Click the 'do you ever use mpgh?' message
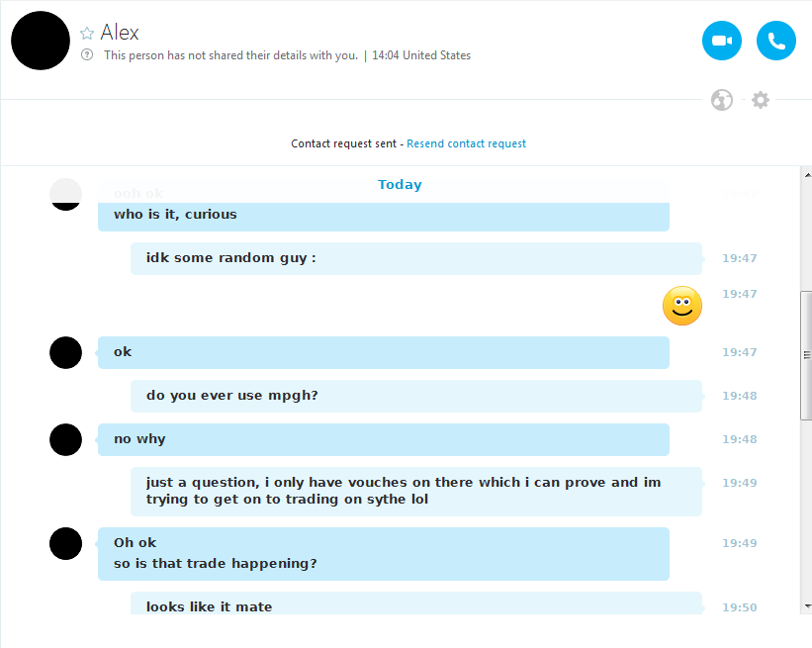The height and width of the screenshot is (648, 812). pyautogui.click(x=232, y=396)
